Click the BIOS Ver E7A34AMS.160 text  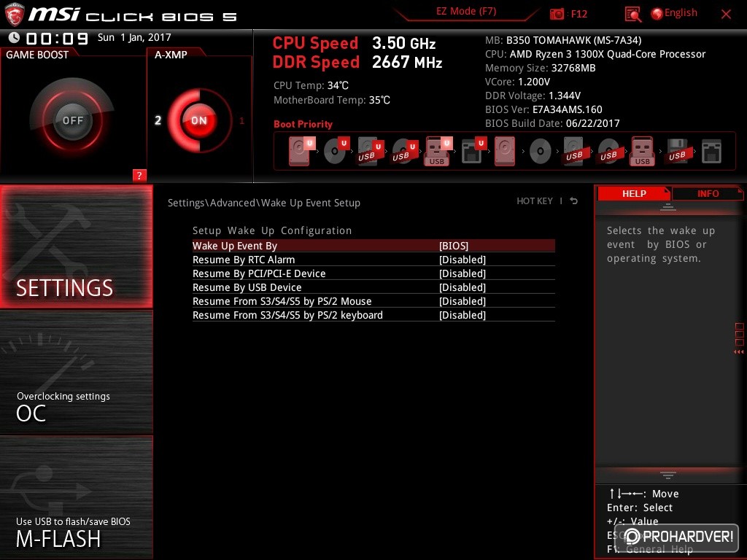click(x=543, y=109)
